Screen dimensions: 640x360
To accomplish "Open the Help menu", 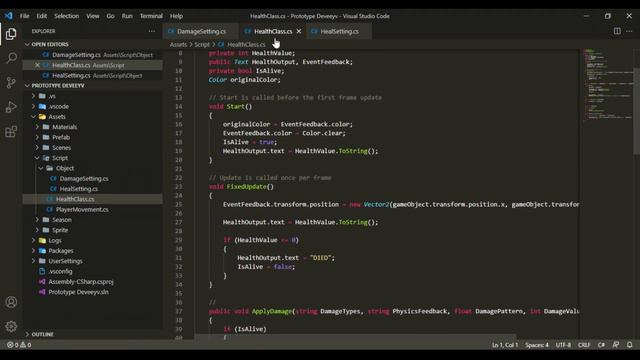I will [176, 16].
